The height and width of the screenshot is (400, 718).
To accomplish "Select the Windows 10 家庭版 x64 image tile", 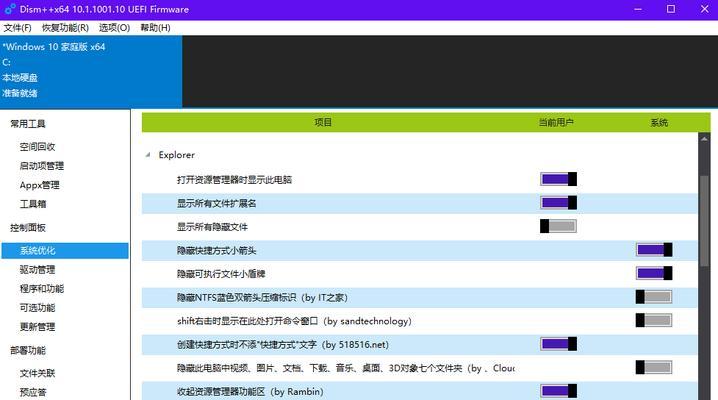I will point(91,71).
